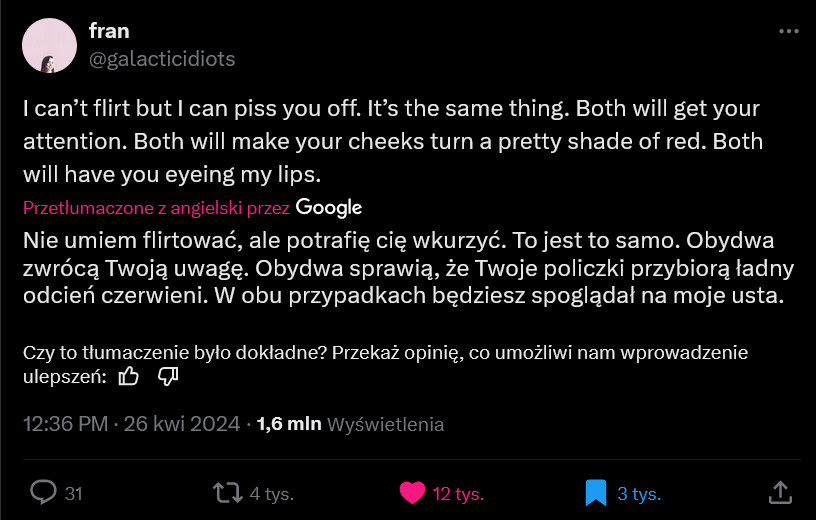
Task: Click the 31 replies count
Action: [x=73, y=493]
